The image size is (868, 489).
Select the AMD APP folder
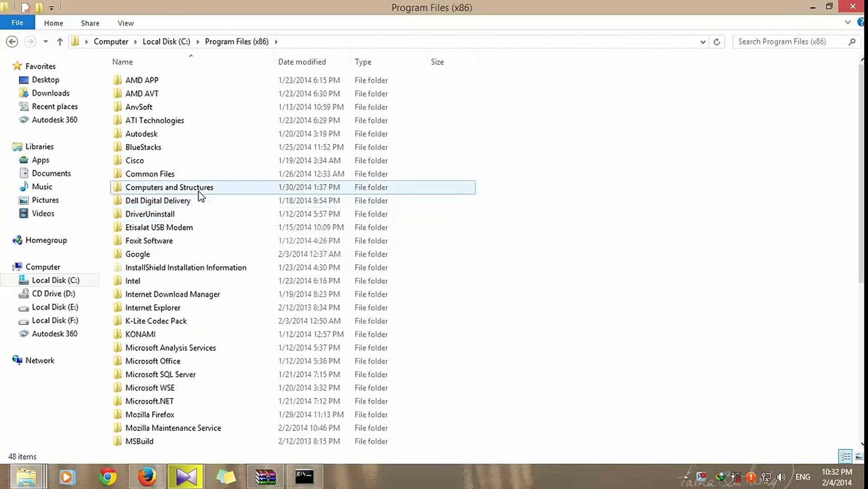(x=293, y=80)
